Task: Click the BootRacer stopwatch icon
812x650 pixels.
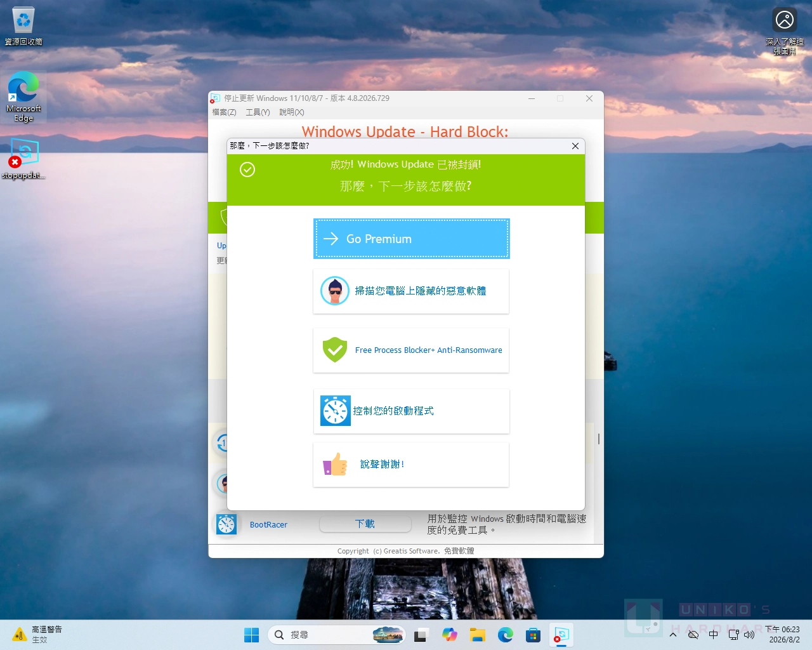Action: (226, 524)
